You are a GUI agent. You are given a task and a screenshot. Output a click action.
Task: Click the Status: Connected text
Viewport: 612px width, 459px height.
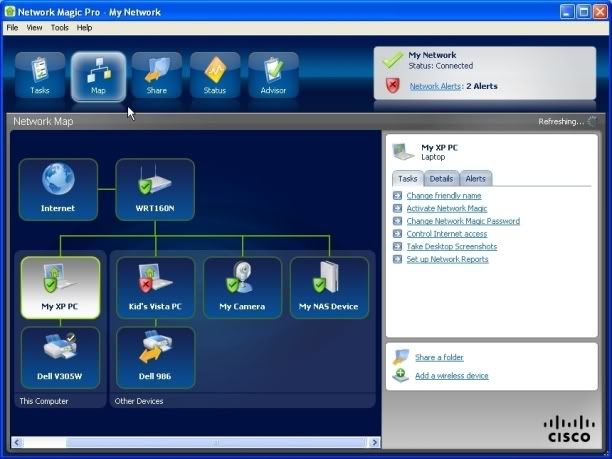click(441, 66)
